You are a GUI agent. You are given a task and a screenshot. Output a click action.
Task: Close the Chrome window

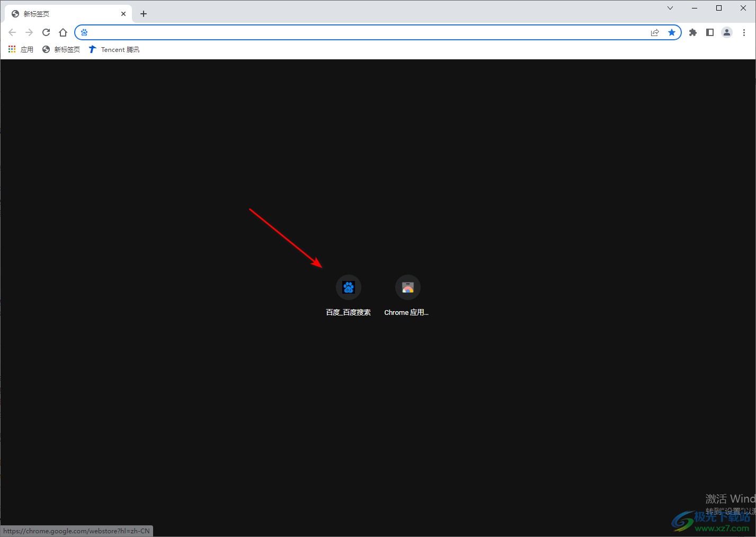point(743,8)
